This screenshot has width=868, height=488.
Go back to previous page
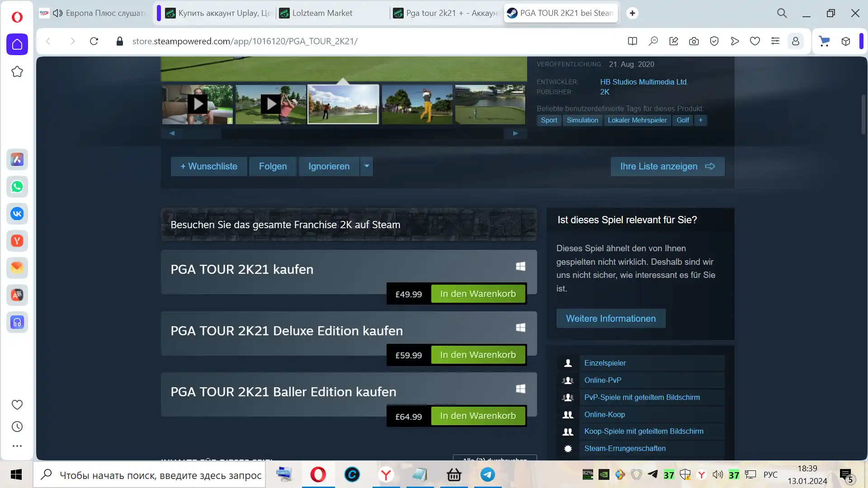48,41
